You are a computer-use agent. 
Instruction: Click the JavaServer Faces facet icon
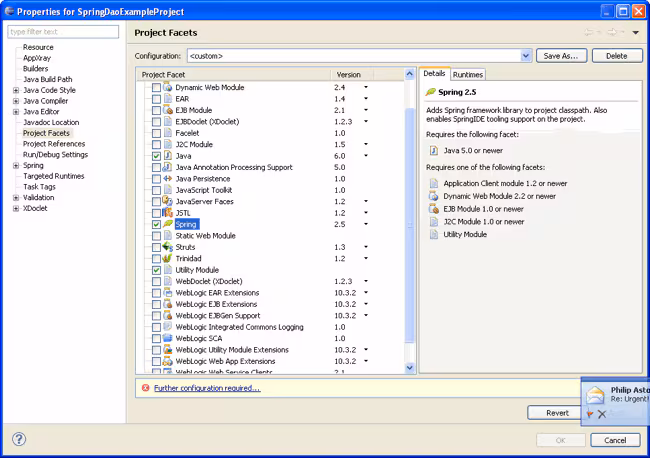(168, 201)
